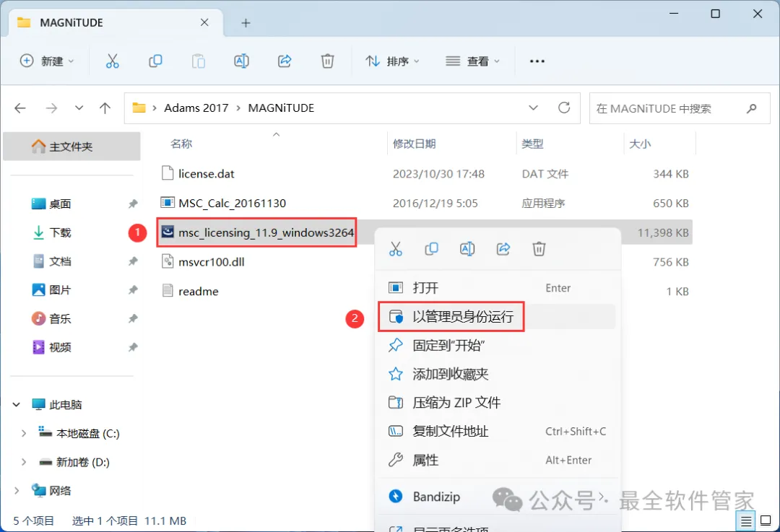This screenshot has width=780, height=532.
Task: Click the Cut icon in the context menu
Action: tap(396, 248)
